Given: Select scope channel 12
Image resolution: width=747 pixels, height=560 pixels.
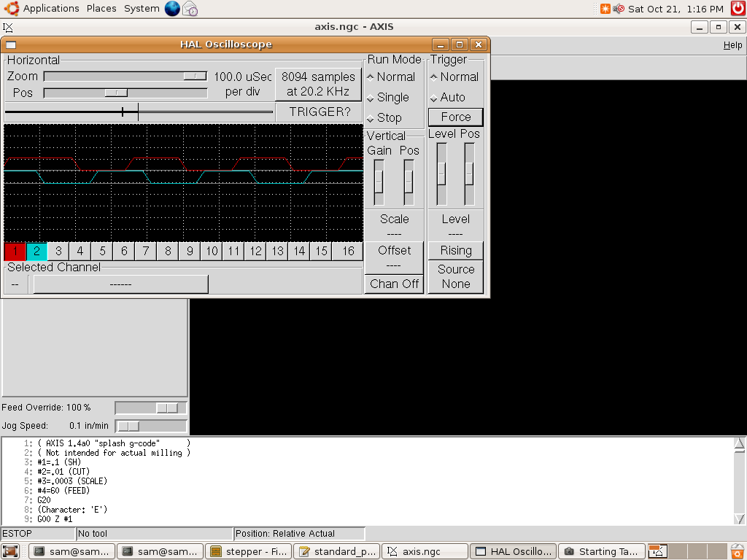Looking at the screenshot, I should [x=255, y=252].
